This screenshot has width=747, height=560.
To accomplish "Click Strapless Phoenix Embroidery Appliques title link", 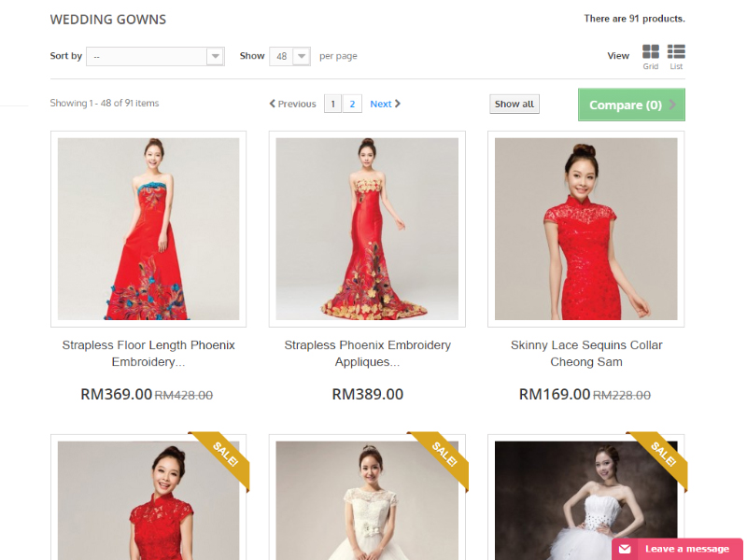I will click(367, 354).
